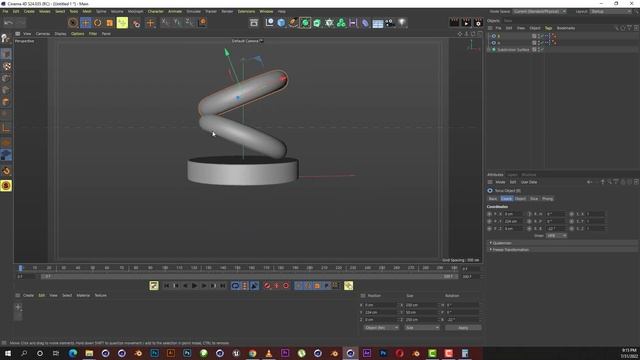Open the Node Space dropdown
The height and width of the screenshot is (360, 640).
(540, 11)
